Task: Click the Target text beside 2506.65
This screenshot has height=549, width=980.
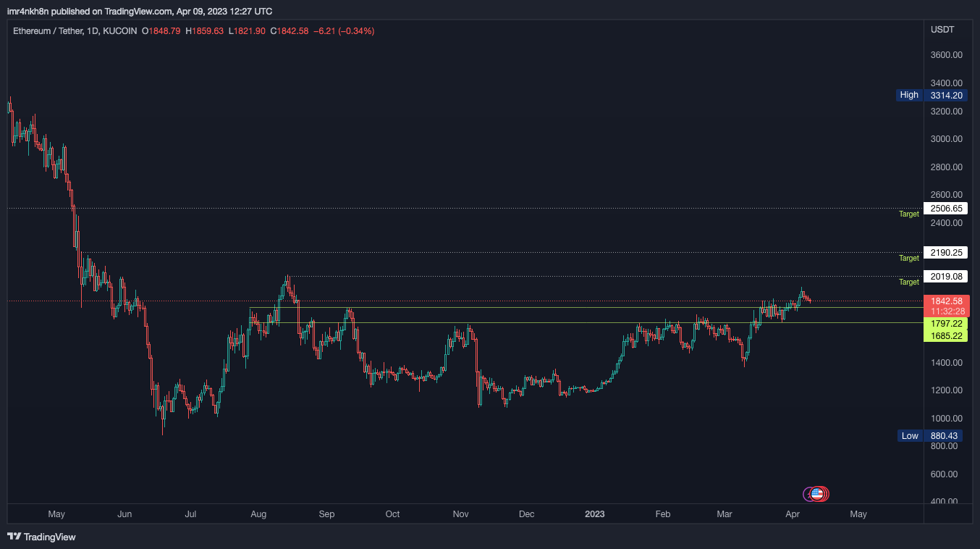Action: [x=909, y=214]
